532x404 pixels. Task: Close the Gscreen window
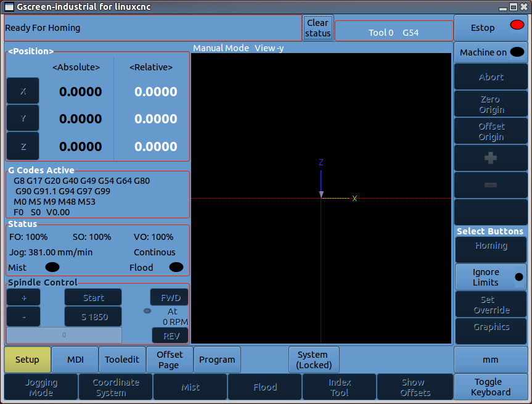[x=524, y=7]
